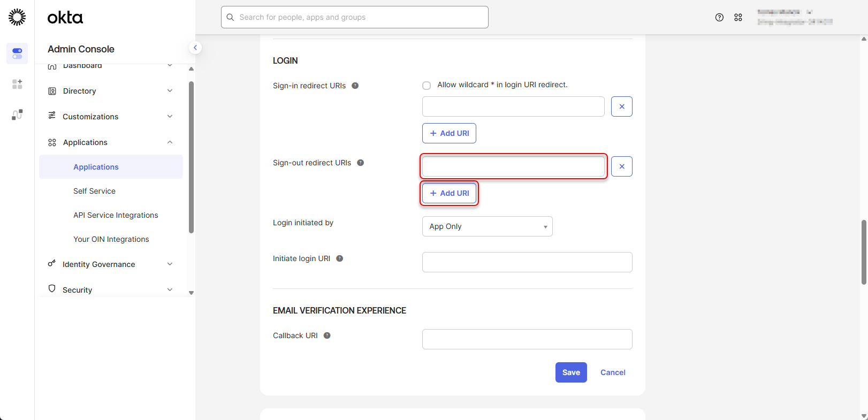This screenshot has height=420, width=868.
Task: Click the Callback URI input field
Action: tap(527, 339)
